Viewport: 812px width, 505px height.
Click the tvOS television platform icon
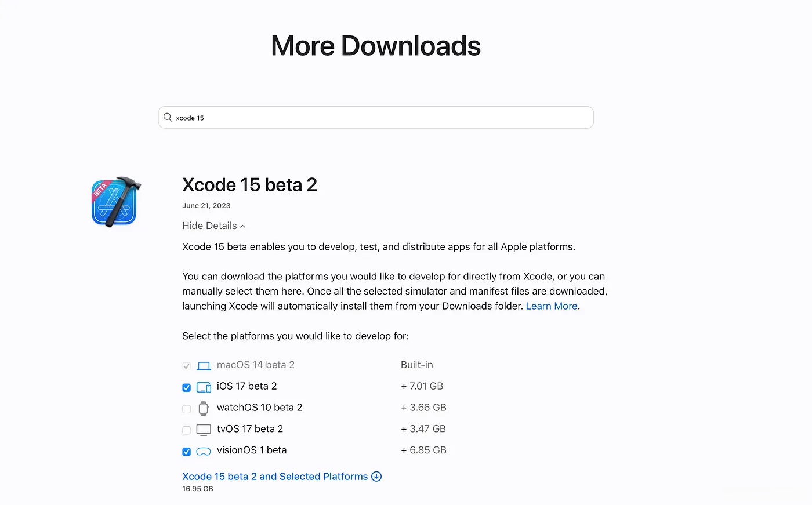[x=204, y=430]
